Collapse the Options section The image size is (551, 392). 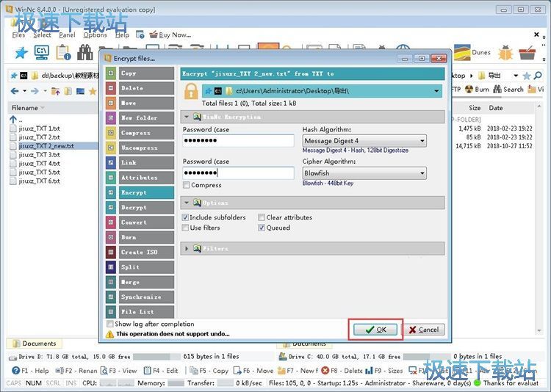(187, 203)
